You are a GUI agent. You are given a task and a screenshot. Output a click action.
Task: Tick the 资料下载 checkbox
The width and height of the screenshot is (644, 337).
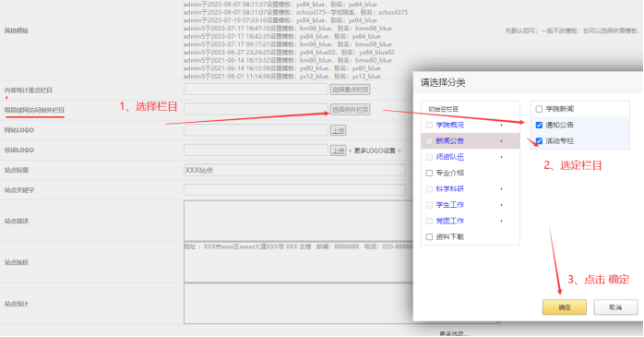point(429,237)
